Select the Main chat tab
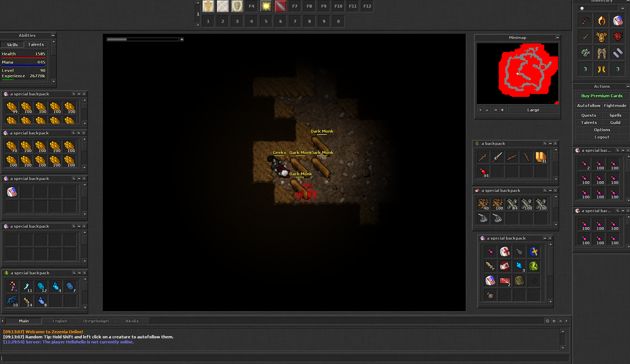Image resolution: width=630 pixels, height=364 pixels. tap(24, 321)
